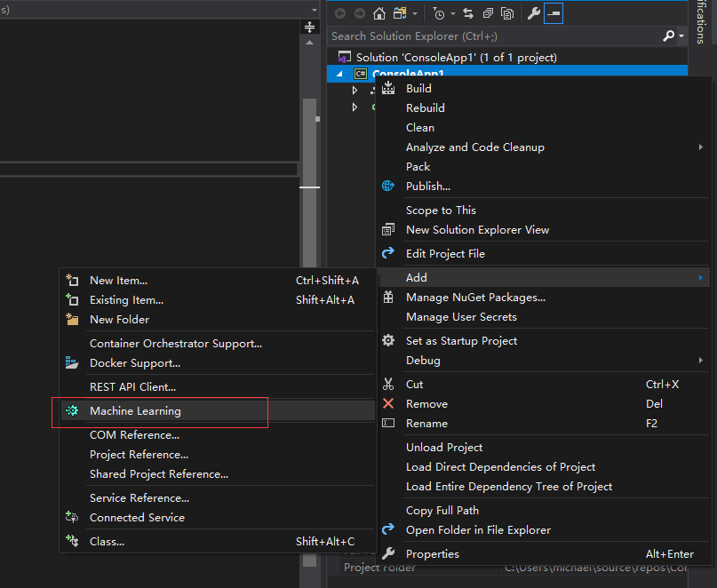Open the search options dropdown arrow
The width and height of the screenshot is (717, 588).
pyautogui.click(x=681, y=36)
